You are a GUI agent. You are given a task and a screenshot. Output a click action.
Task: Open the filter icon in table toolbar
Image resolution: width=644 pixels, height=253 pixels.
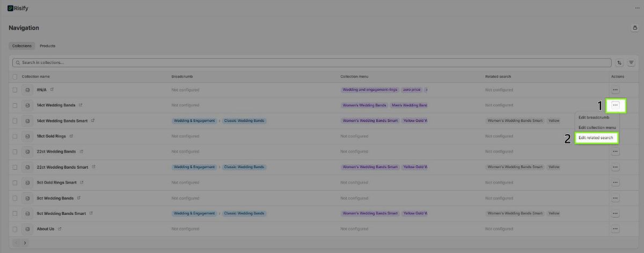(631, 63)
